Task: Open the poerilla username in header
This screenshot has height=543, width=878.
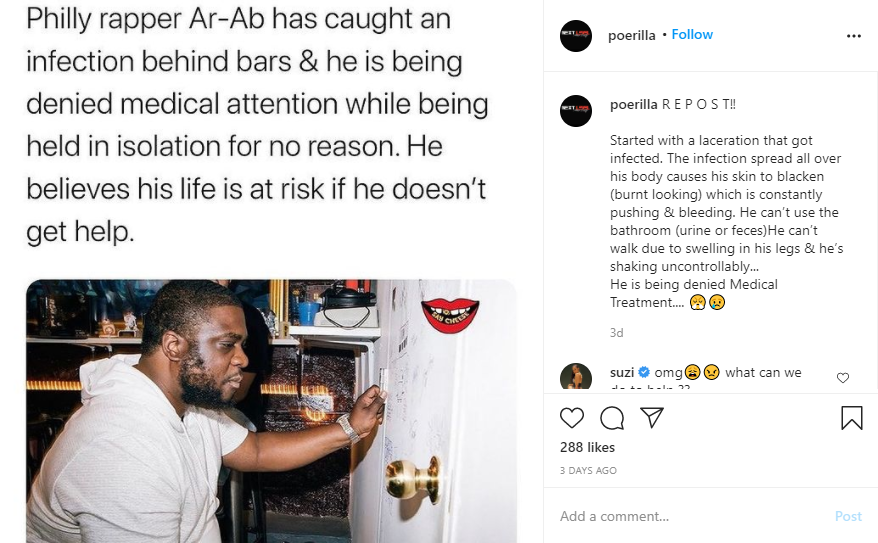Action: pyautogui.click(x=632, y=35)
